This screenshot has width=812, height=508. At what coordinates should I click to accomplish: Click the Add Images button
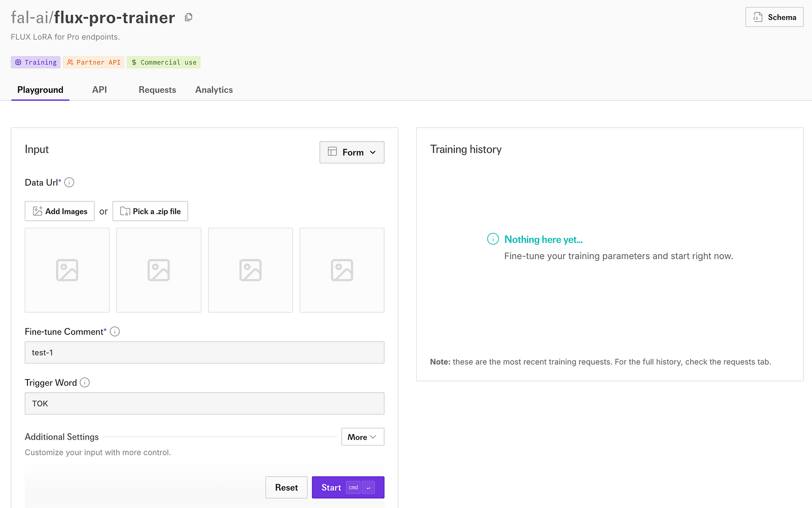pyautogui.click(x=60, y=211)
